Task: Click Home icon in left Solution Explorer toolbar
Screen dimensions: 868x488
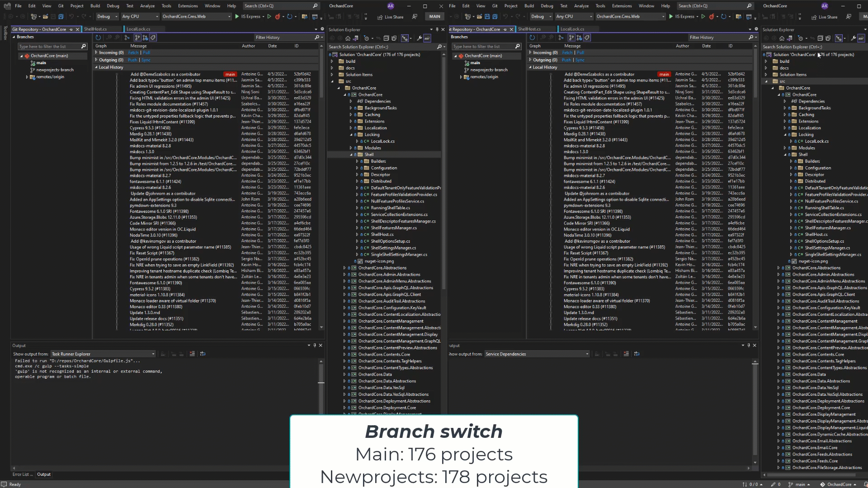Action: 348,38
